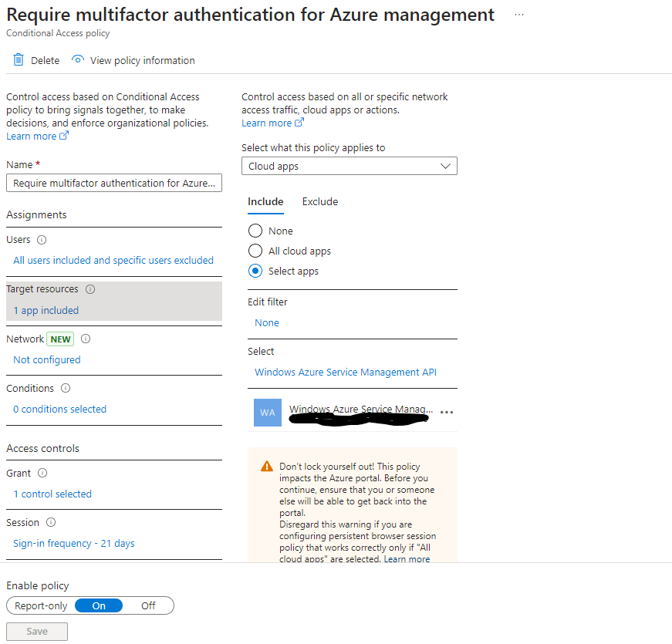672x644 pixels.
Task: Click the Conditions info icon
Action: [66, 388]
